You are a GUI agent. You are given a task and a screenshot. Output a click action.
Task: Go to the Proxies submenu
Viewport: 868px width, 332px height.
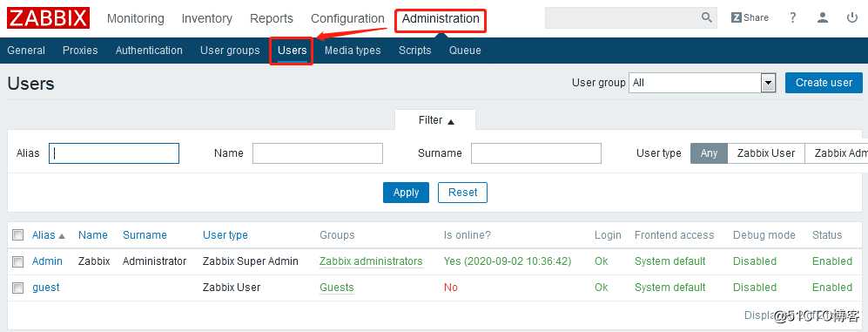click(80, 51)
